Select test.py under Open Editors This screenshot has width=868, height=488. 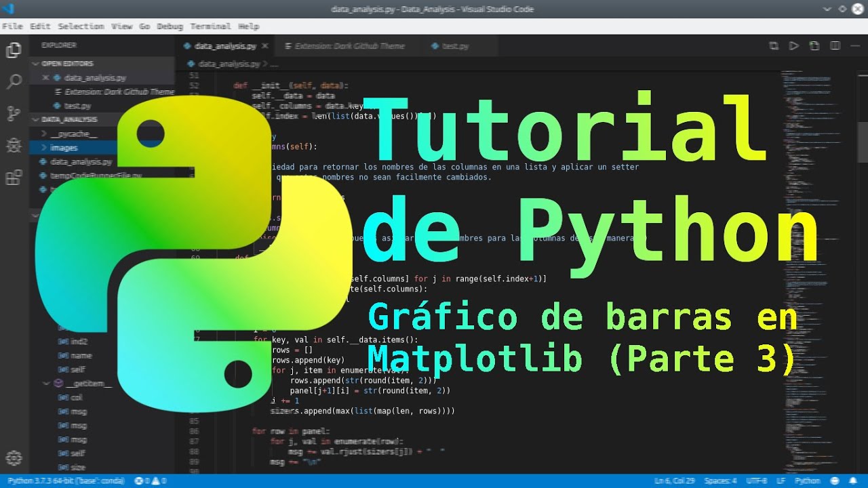77,106
